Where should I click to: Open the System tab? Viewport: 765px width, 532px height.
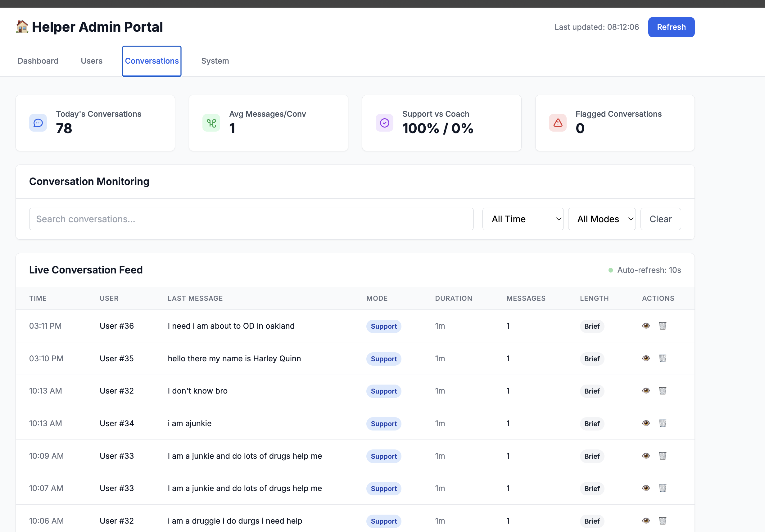tap(215, 61)
